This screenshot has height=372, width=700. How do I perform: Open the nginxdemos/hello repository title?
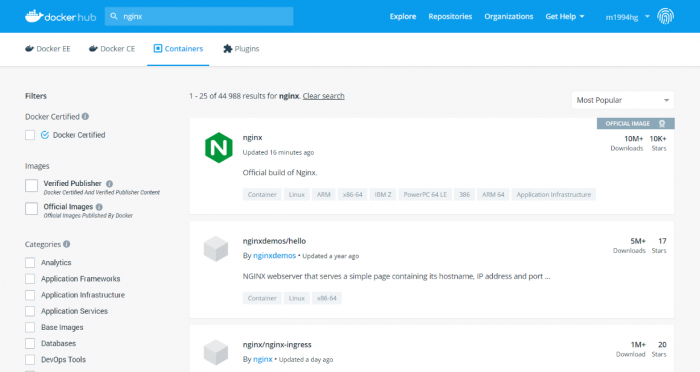pos(274,241)
